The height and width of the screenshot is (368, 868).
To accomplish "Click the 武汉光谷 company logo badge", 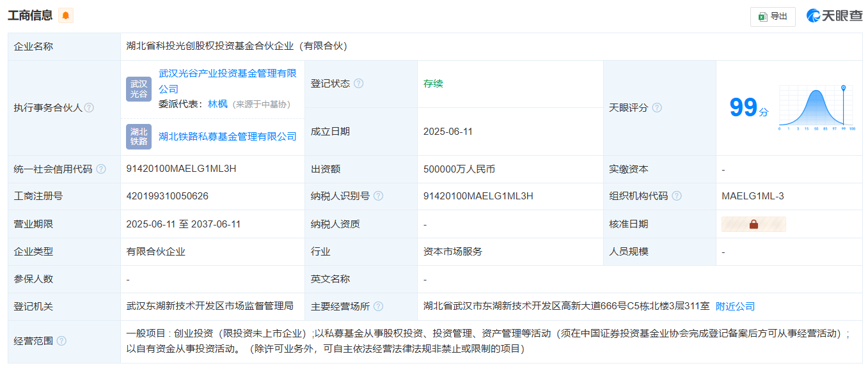I will (139, 89).
